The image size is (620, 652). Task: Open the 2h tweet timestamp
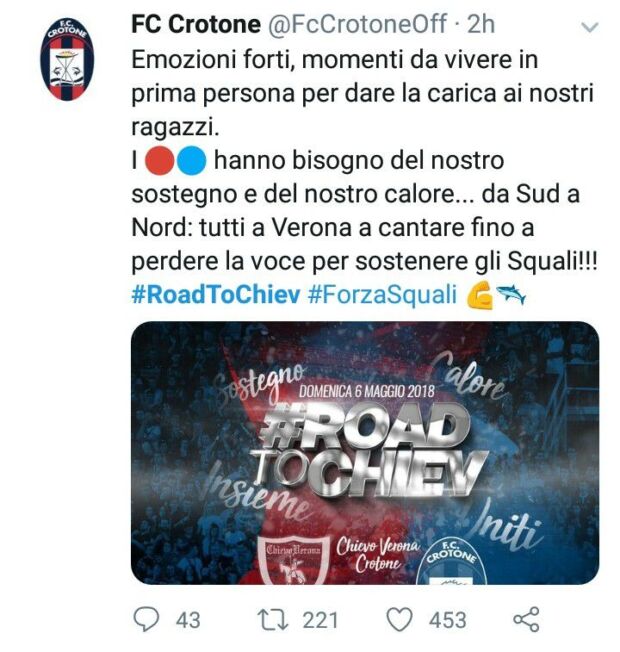tap(480, 24)
